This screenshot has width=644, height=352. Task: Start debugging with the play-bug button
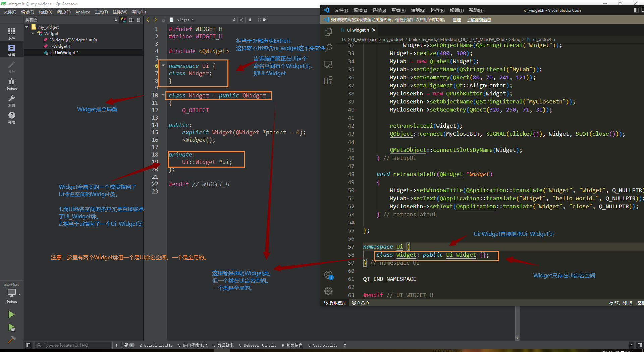pos(11,327)
